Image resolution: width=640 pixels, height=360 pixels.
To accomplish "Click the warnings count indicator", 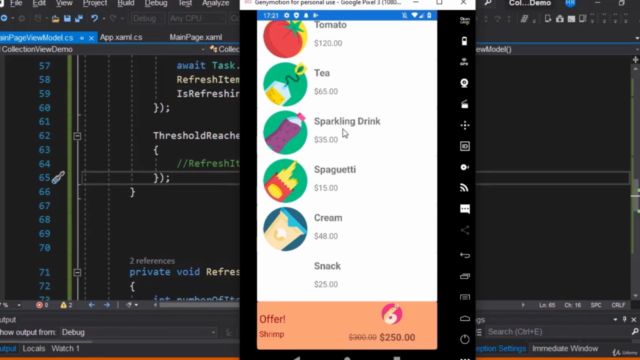I will click(66, 305).
